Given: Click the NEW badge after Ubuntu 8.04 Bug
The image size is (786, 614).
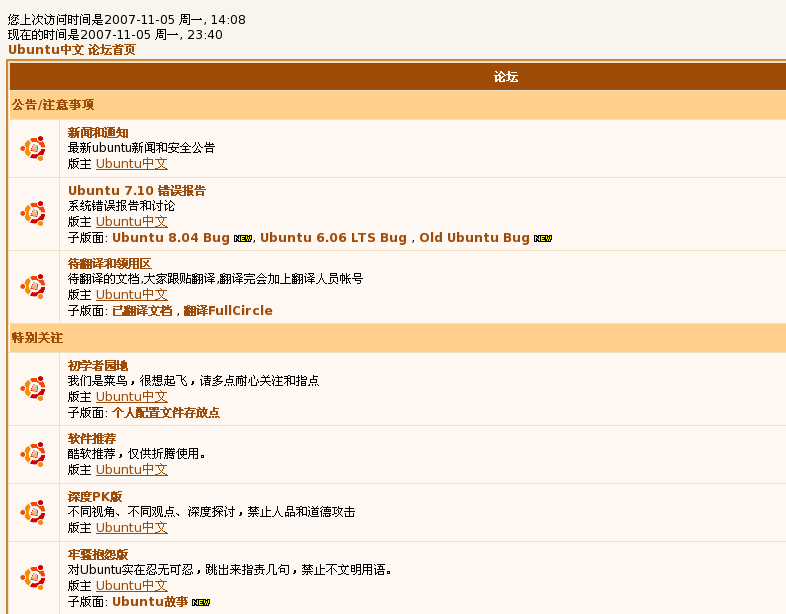Looking at the screenshot, I should [x=243, y=239].
